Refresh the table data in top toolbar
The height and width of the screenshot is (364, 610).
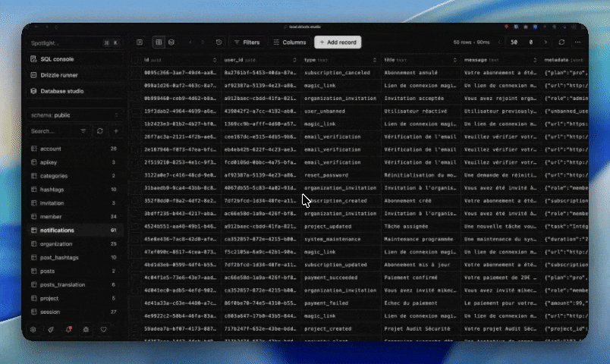[x=561, y=42]
